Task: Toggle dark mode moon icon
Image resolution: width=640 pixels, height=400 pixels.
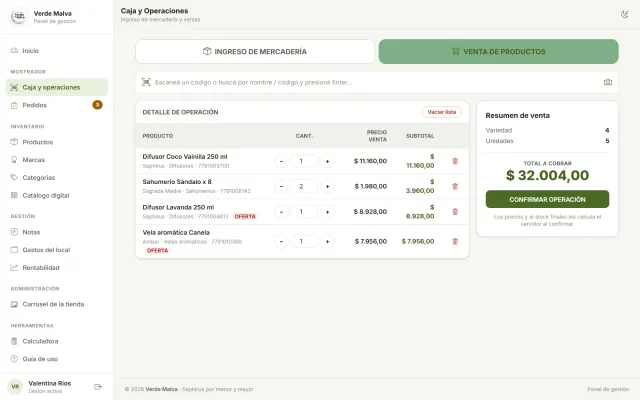Action: (x=624, y=14)
